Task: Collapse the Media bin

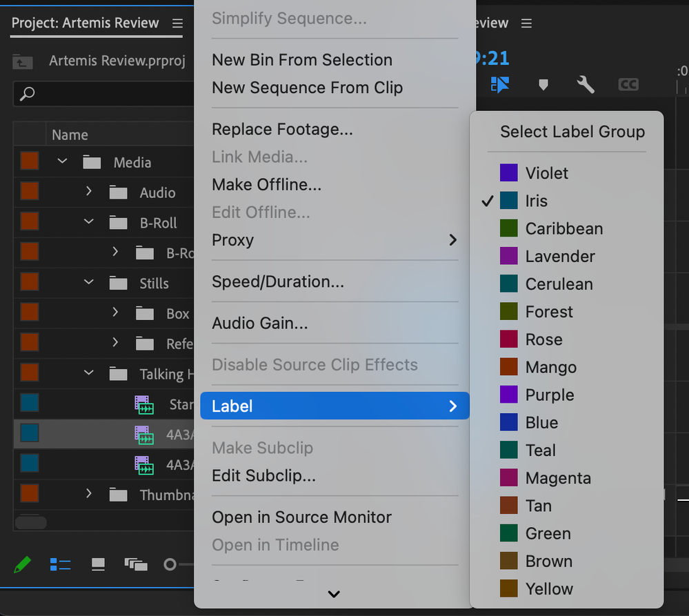Action: pyautogui.click(x=63, y=162)
